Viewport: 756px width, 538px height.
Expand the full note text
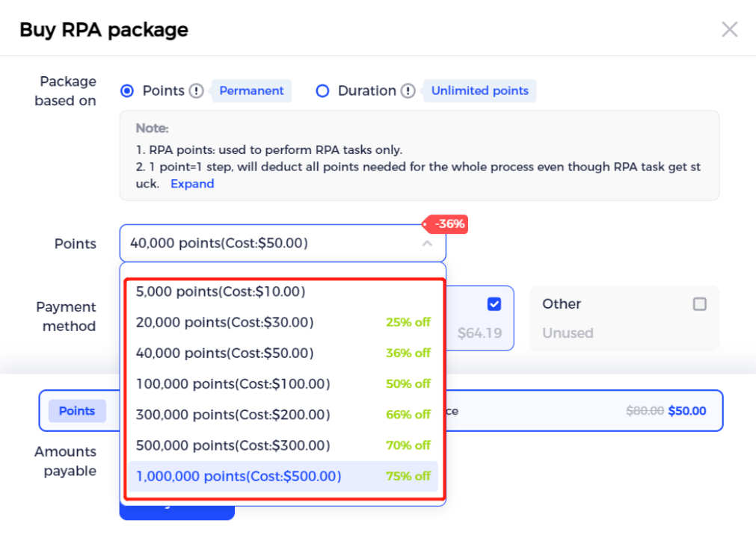pyautogui.click(x=192, y=184)
